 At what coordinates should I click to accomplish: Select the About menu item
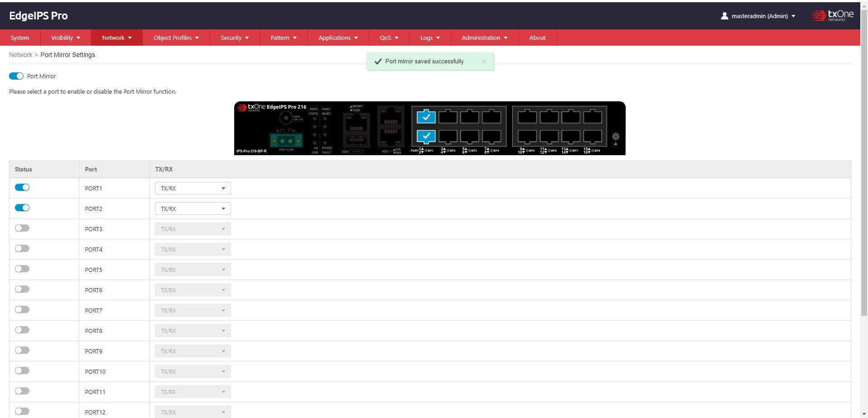537,38
